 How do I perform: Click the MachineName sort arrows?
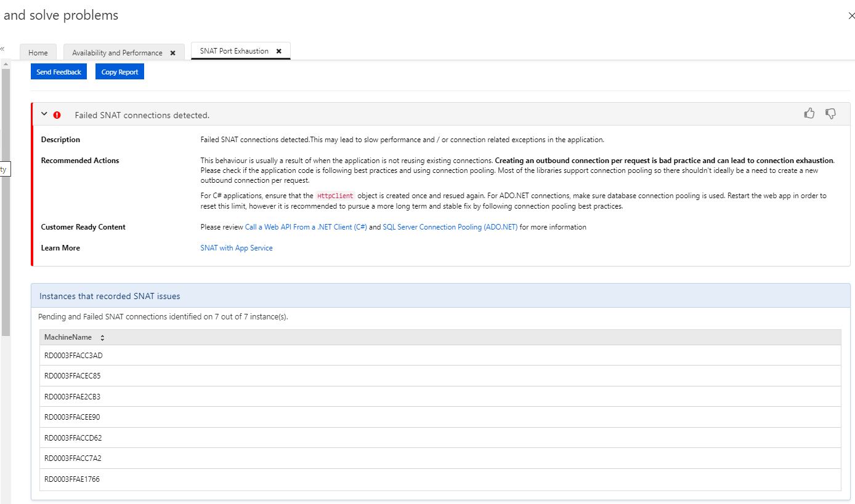[102, 337]
